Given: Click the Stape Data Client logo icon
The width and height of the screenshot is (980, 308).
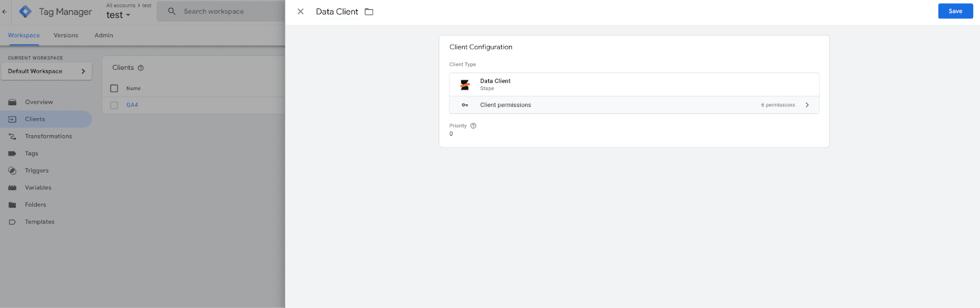Looking at the screenshot, I should tap(465, 85).
